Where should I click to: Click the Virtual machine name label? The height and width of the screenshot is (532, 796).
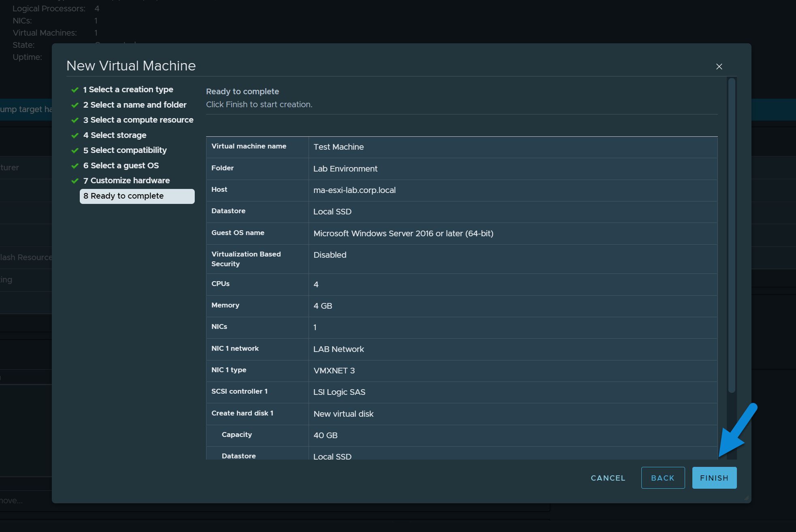coord(249,146)
